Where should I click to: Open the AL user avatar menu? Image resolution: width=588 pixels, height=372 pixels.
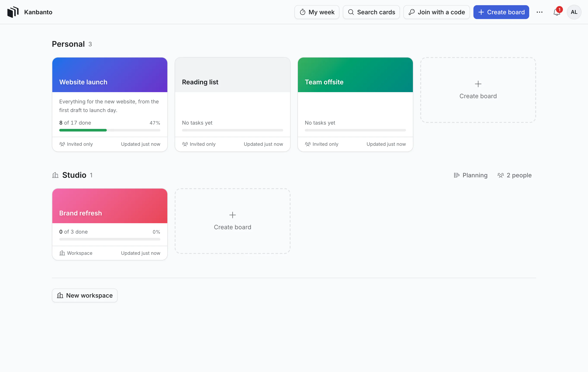[x=574, y=12]
